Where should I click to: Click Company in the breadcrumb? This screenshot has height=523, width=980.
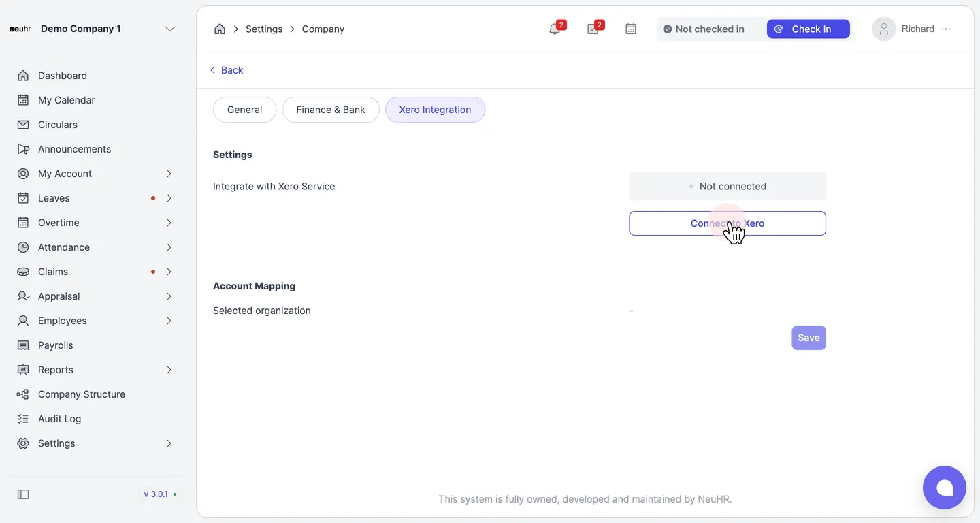[323, 29]
